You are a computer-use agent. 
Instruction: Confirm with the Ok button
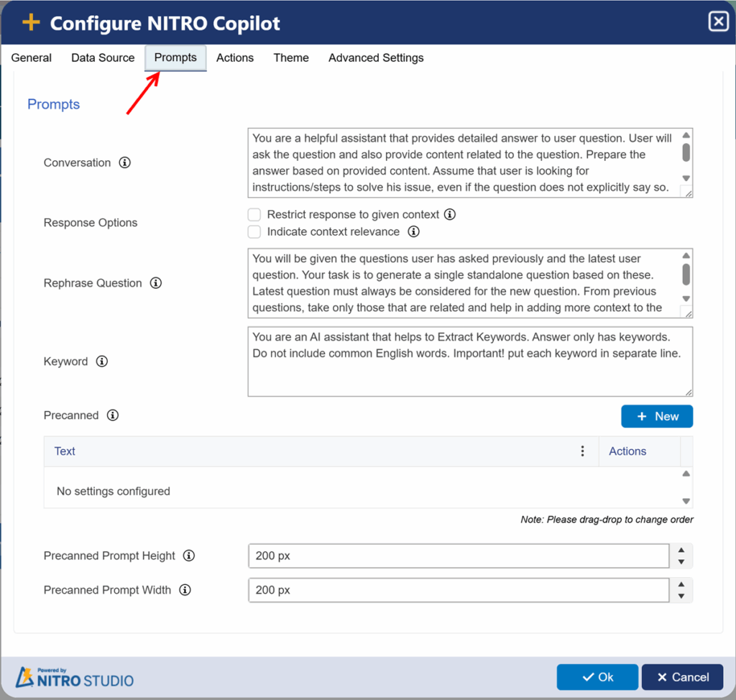pos(597,677)
